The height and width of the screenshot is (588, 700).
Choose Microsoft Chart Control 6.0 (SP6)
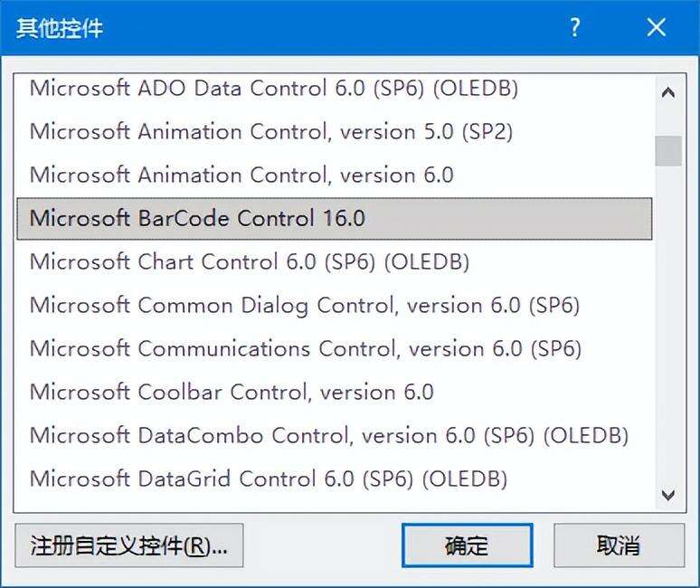click(335, 261)
